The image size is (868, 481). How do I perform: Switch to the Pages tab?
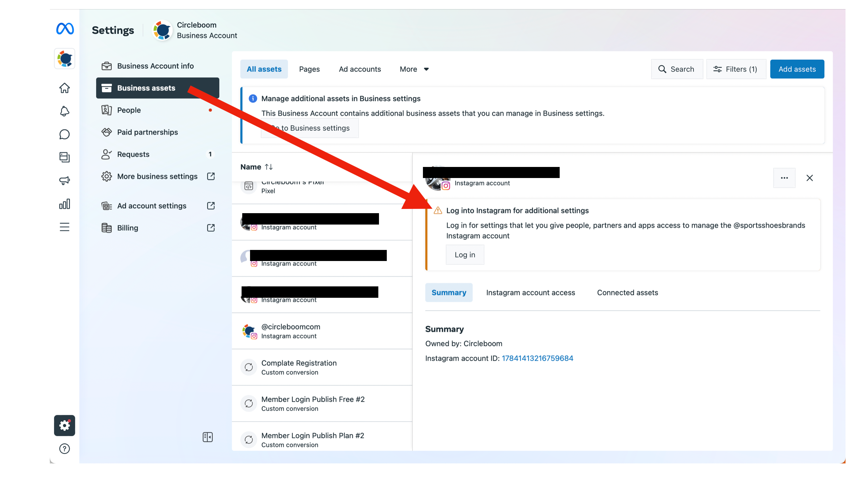(309, 69)
